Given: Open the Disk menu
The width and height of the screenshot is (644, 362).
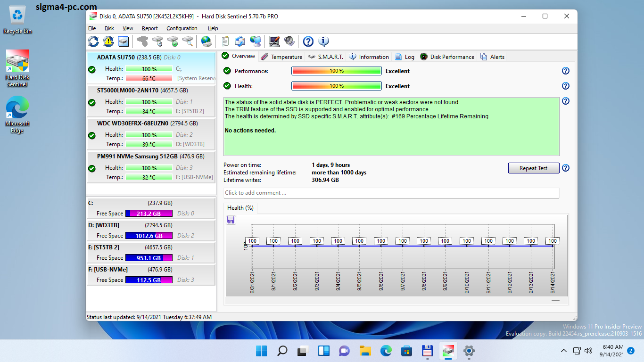Looking at the screenshot, I should [109, 28].
